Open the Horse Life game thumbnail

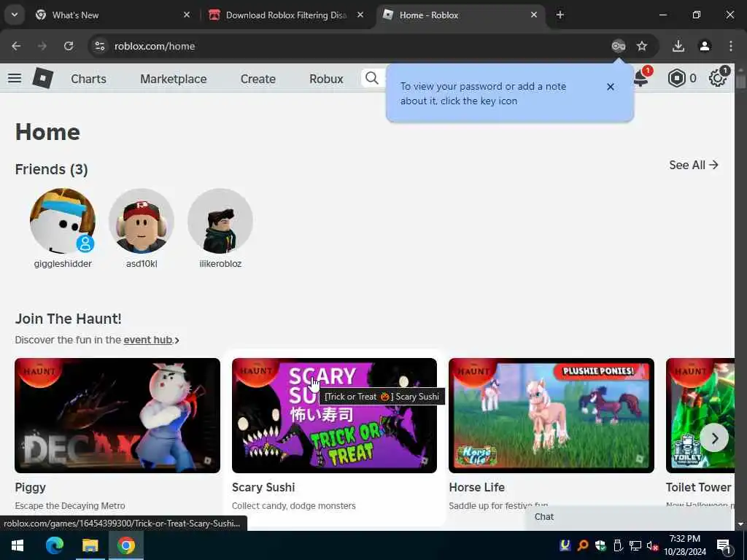tap(551, 415)
